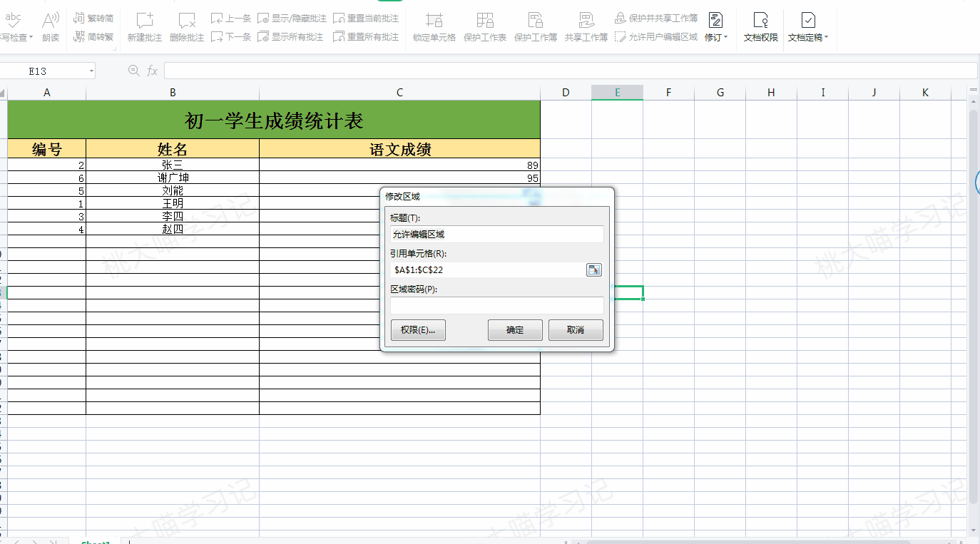Select the cell containing 谢广坤
The width and height of the screenshot is (980, 544).
click(x=173, y=178)
